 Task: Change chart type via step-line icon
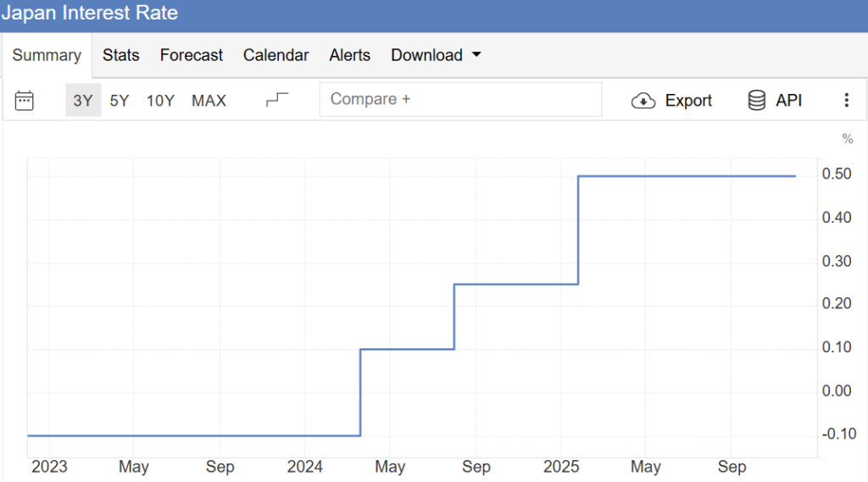tap(277, 100)
